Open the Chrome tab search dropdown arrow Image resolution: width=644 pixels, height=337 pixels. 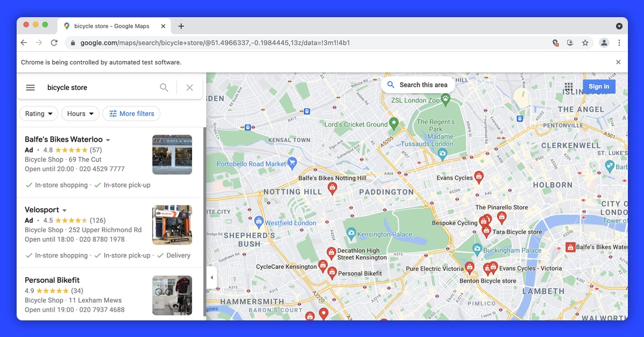[619, 26]
